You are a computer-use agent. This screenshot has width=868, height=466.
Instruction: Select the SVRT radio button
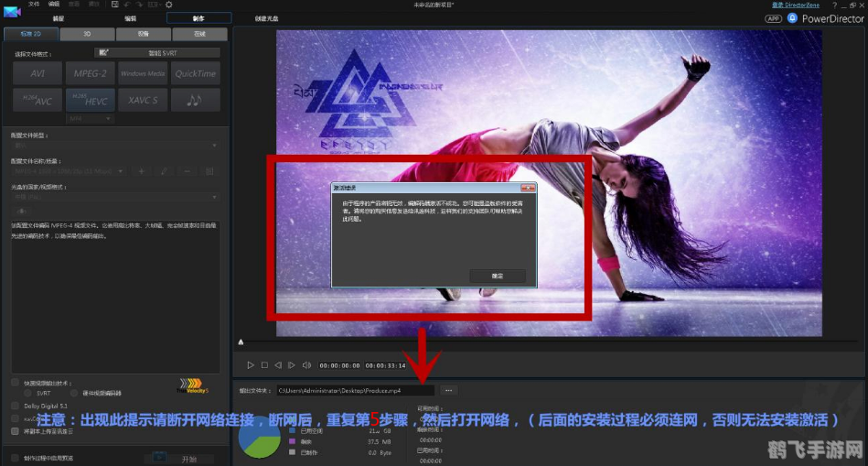pos(27,393)
